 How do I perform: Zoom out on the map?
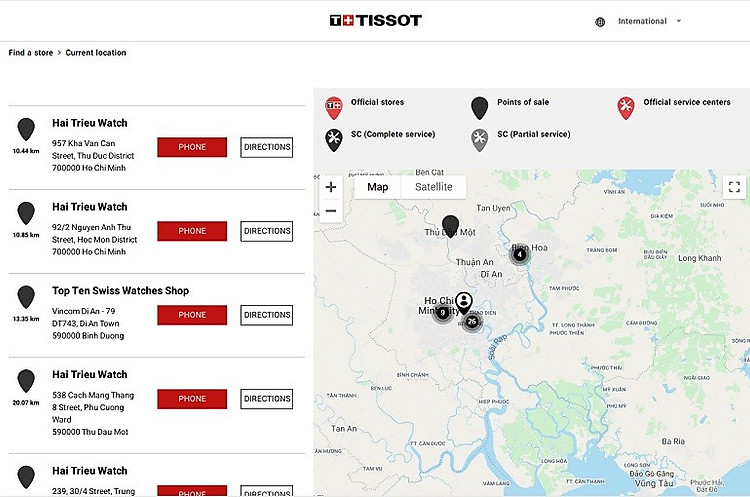tap(331, 211)
